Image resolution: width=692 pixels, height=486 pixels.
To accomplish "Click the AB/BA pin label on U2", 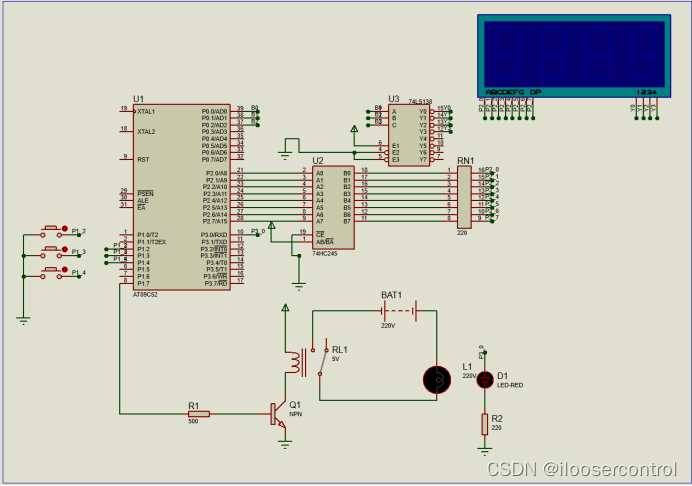I will (x=325, y=242).
